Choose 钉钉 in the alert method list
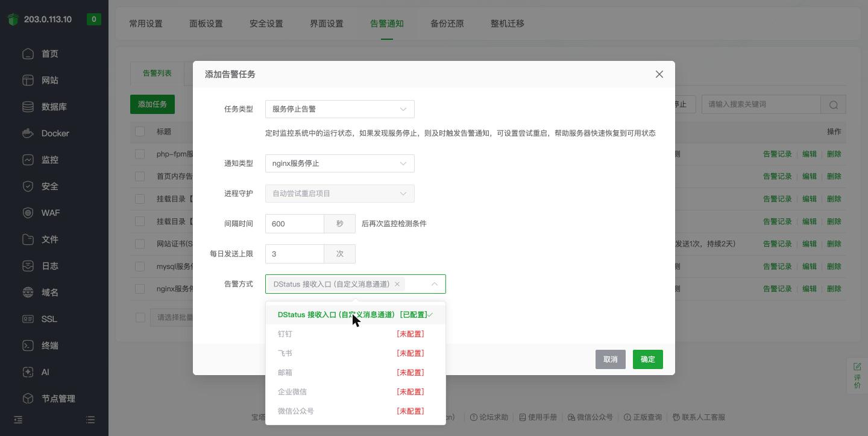 pos(356,334)
